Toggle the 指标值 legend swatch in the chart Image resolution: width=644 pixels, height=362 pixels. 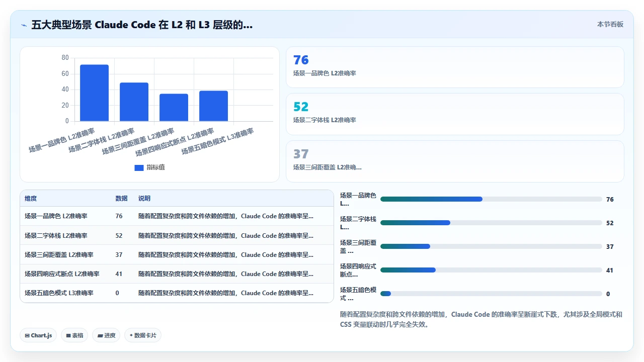point(139,167)
